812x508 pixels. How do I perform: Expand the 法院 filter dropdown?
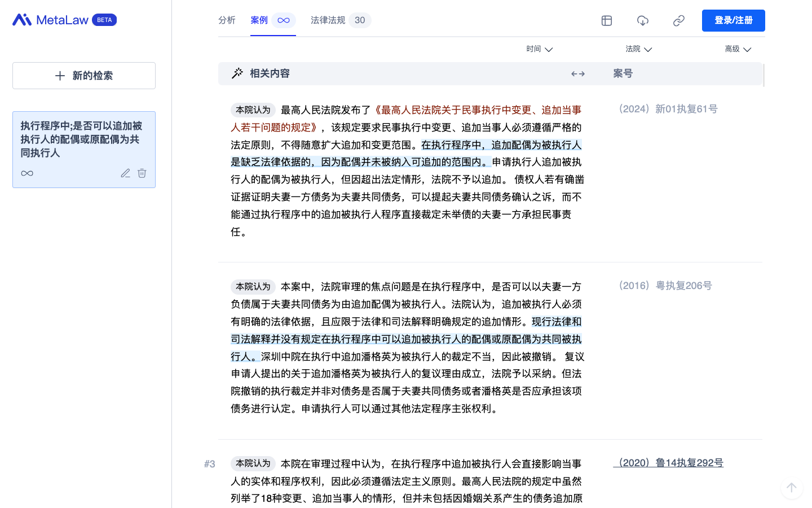[x=638, y=49]
